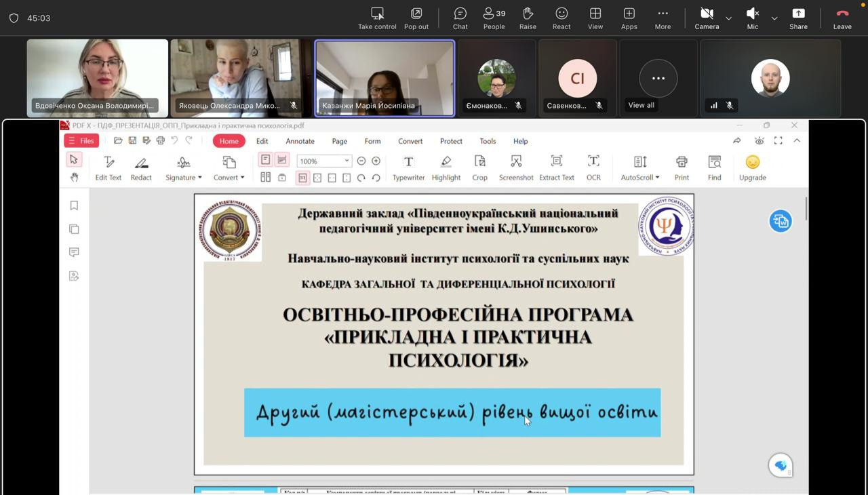This screenshot has width=868, height=495.
Task: Open the More options menu in meeting
Action: coord(663,18)
